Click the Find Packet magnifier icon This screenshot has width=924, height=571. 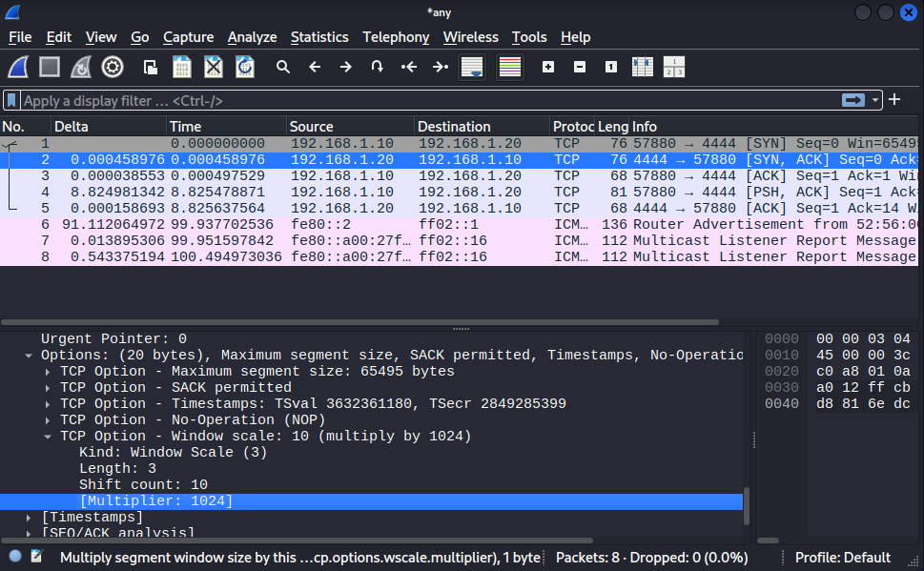(x=283, y=67)
